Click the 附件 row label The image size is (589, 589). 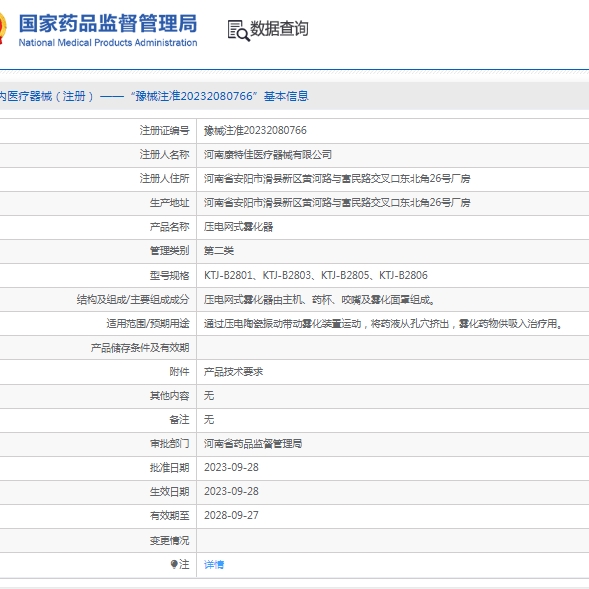point(179,372)
